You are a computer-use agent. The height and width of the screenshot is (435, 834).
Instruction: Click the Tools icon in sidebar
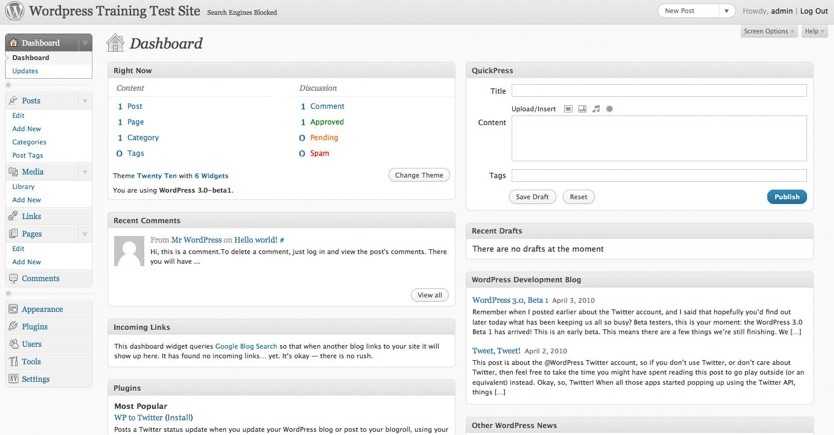[x=13, y=362]
